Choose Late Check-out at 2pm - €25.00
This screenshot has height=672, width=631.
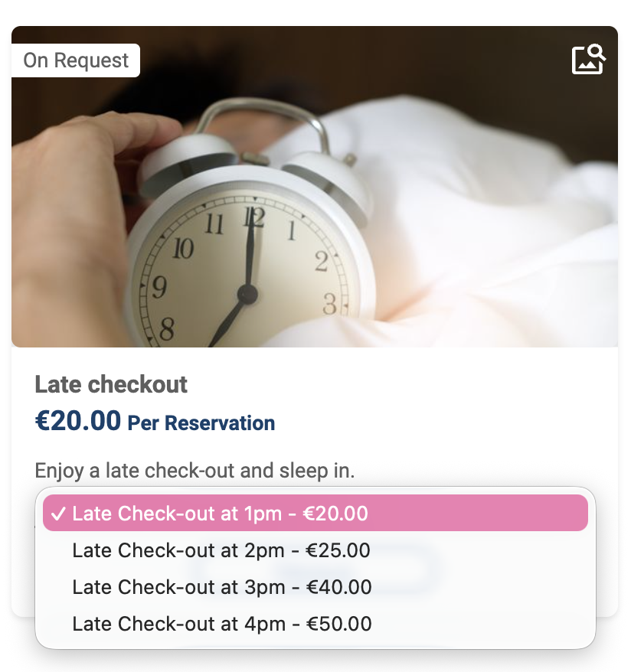(221, 550)
